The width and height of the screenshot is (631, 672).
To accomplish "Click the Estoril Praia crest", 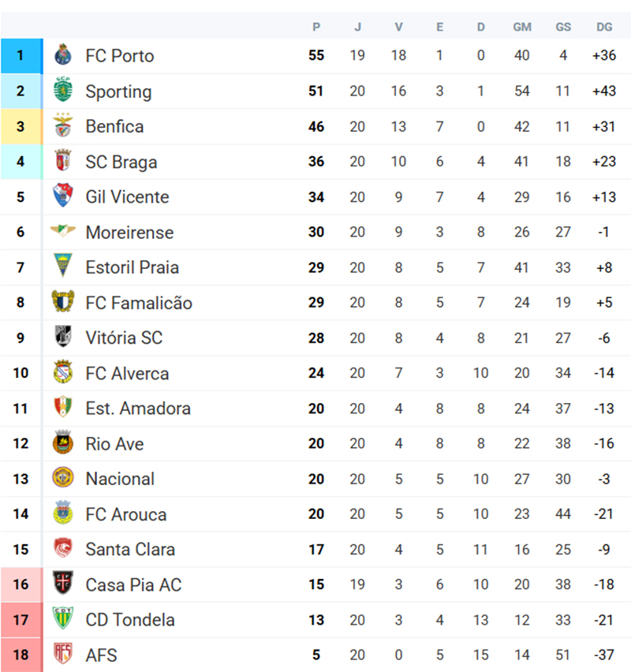I will [x=62, y=267].
